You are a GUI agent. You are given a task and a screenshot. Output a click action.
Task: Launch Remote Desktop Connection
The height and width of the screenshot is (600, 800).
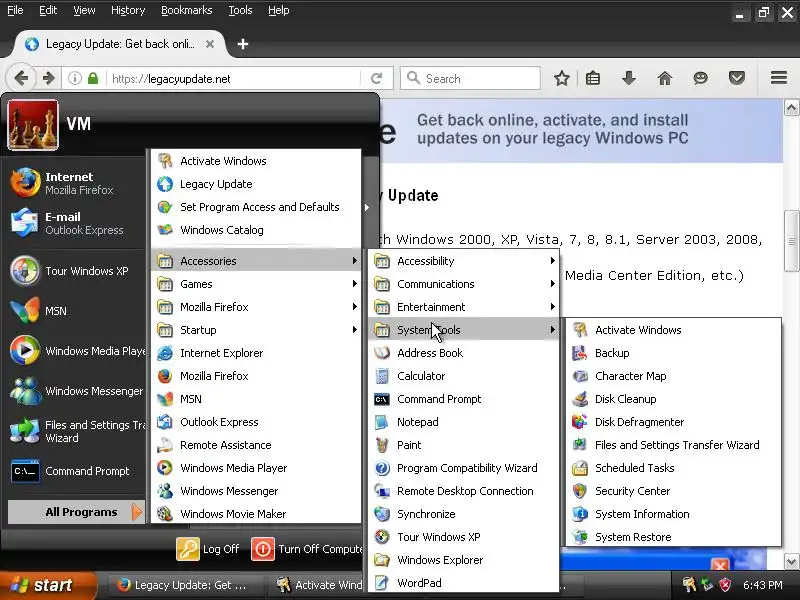(x=464, y=491)
